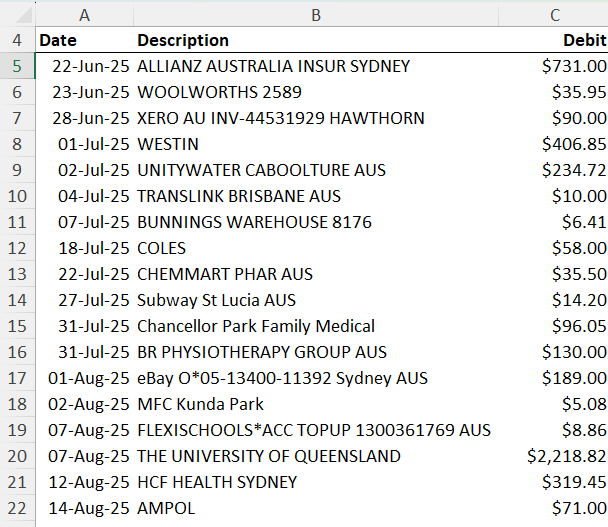This screenshot has height=527, width=608.
Task: Click the date 14-Aug-25
Action: tap(85, 508)
